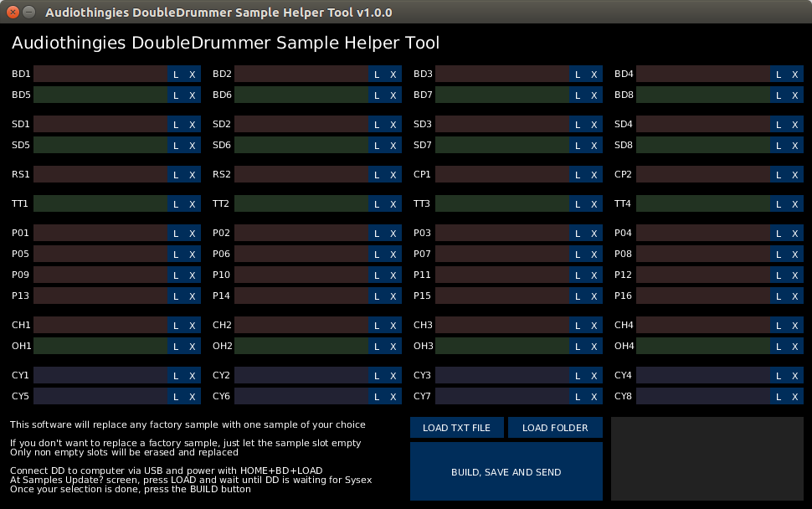Load a sample into CY1
Image resolution: width=812 pixels, height=509 pixels.
tap(176, 375)
